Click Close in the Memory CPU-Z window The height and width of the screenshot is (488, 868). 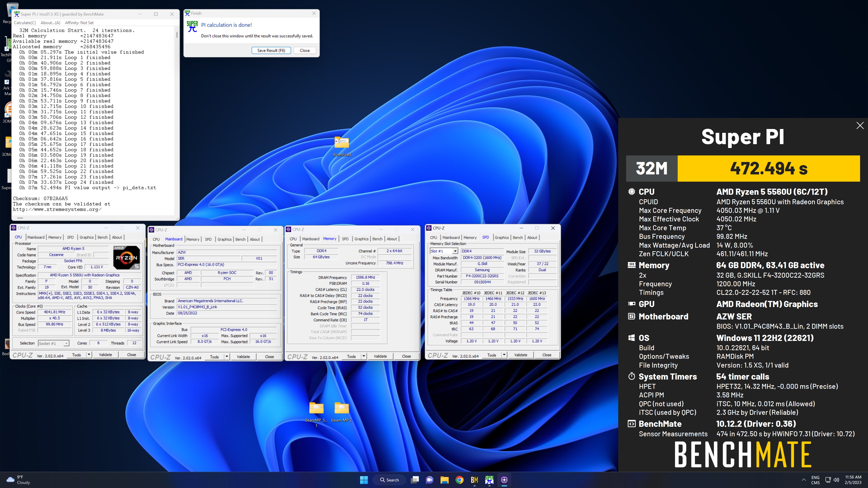(406, 356)
